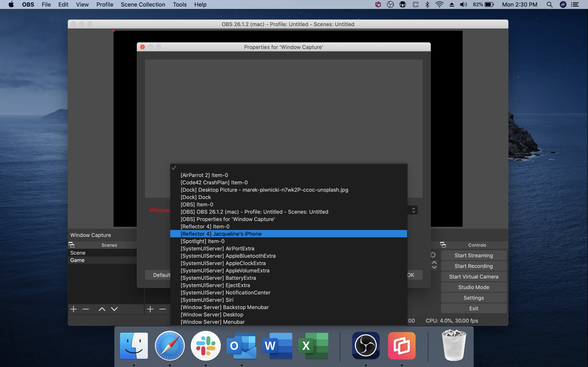Choose [Dock] Dock from the window list

coord(196,197)
